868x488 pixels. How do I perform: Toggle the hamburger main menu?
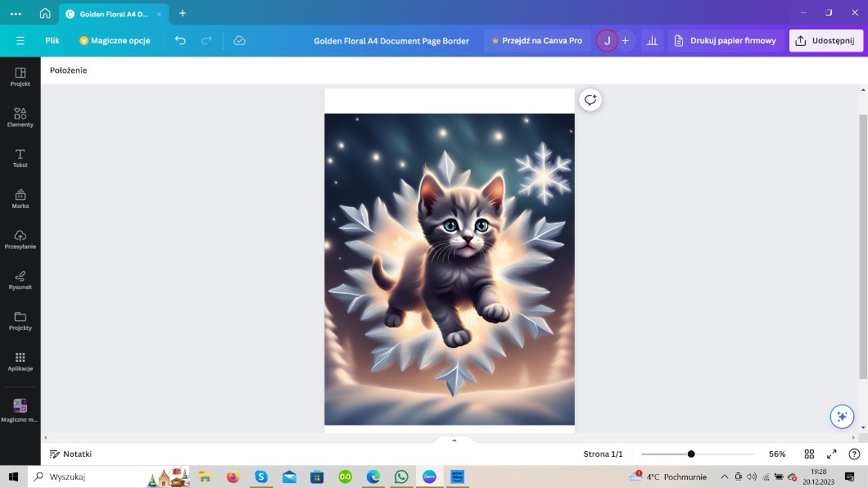[20, 40]
